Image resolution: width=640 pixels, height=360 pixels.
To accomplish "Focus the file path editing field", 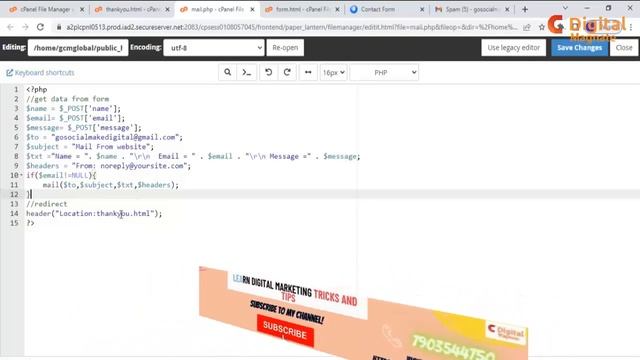I will [78, 48].
